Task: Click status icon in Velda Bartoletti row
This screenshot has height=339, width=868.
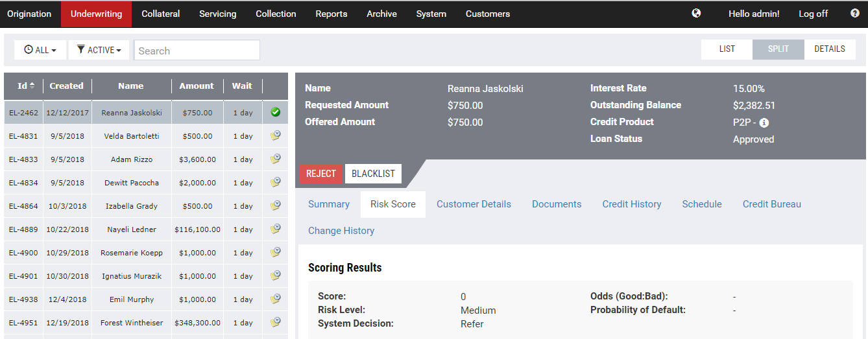Action: (x=275, y=136)
